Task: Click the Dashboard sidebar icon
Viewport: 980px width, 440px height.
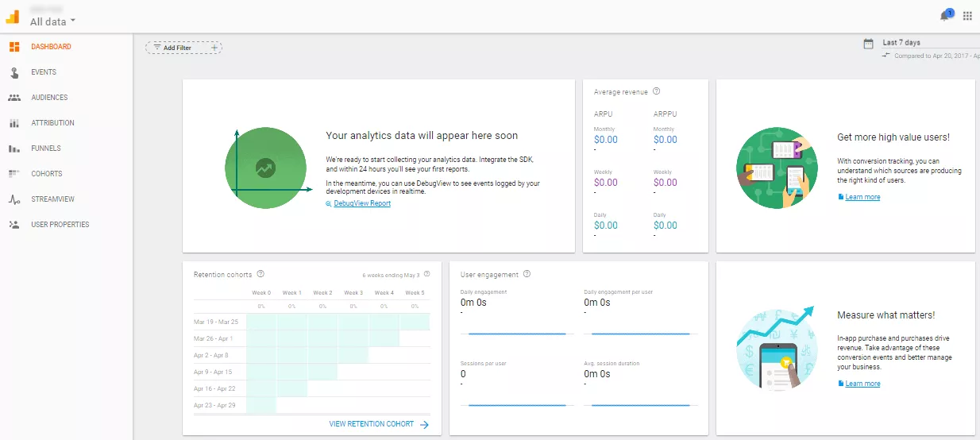Action: tap(14, 47)
